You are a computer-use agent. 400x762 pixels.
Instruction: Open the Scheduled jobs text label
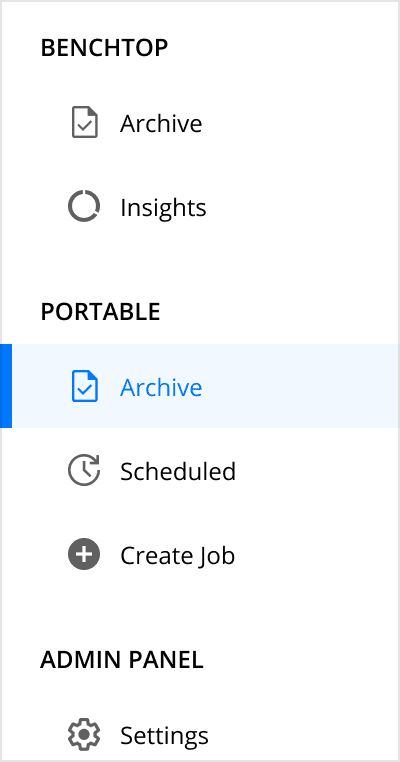178,471
